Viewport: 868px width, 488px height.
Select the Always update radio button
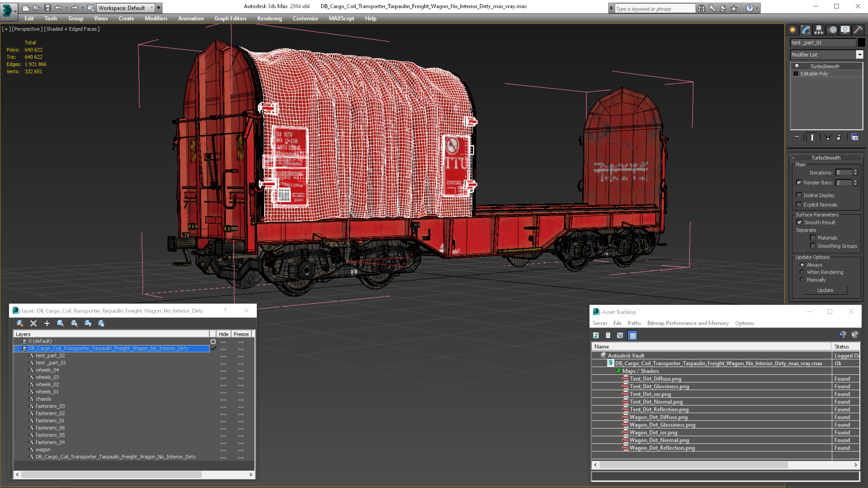(x=802, y=265)
